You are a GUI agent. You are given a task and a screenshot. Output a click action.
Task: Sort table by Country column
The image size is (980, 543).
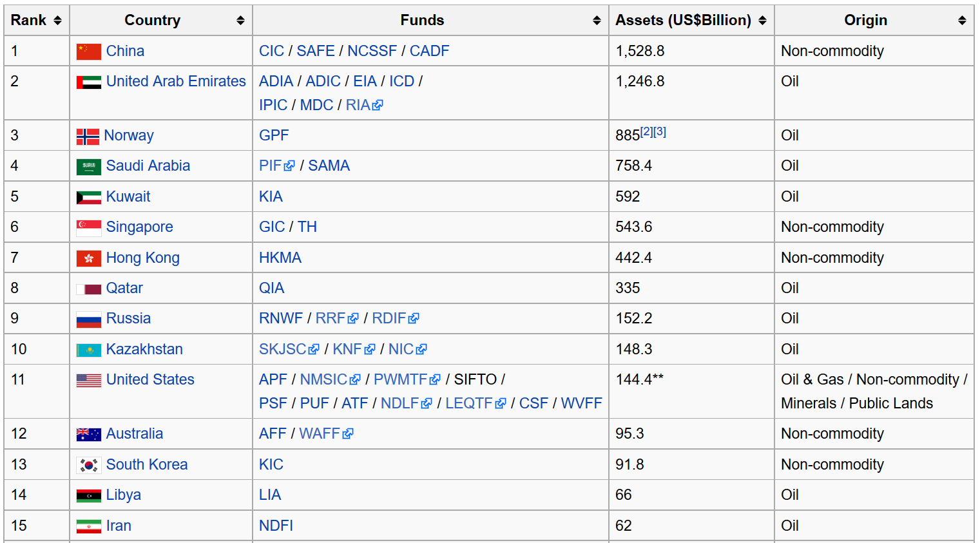click(240, 21)
